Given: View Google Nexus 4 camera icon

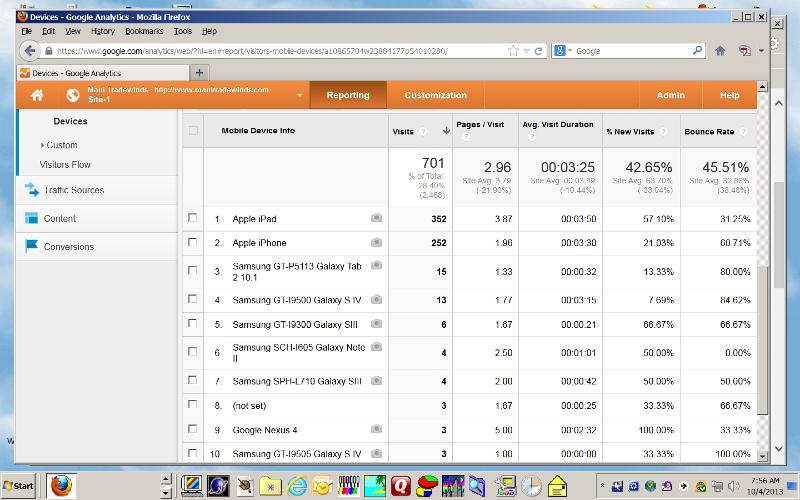Looking at the screenshot, I should pos(376,429).
